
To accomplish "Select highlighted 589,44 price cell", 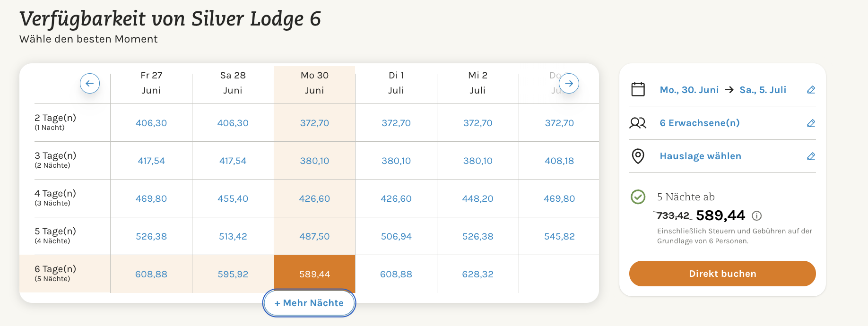I will pyautogui.click(x=314, y=274).
